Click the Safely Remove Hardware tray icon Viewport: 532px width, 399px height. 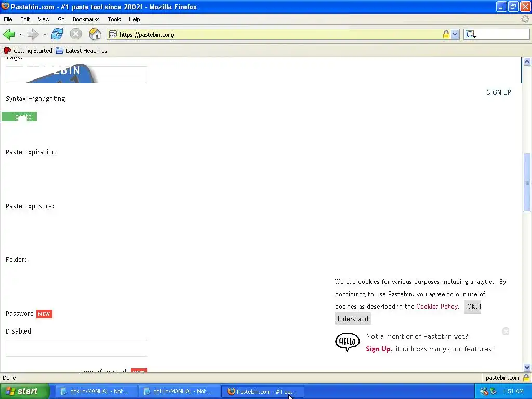[x=494, y=391]
